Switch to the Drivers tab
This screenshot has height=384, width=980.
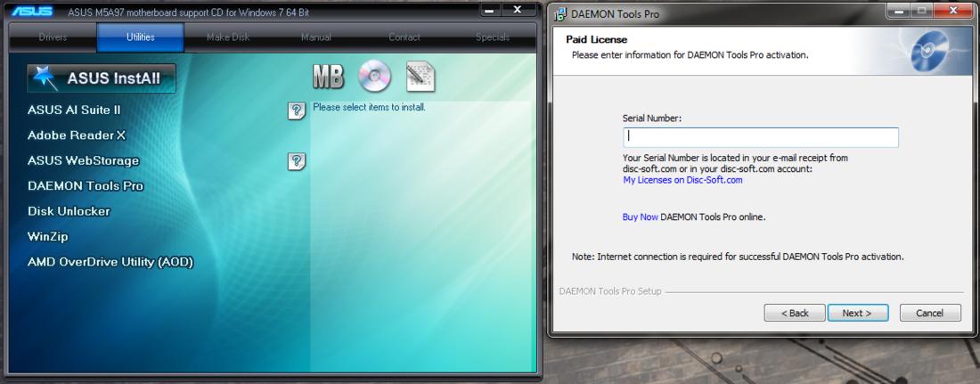[53, 37]
